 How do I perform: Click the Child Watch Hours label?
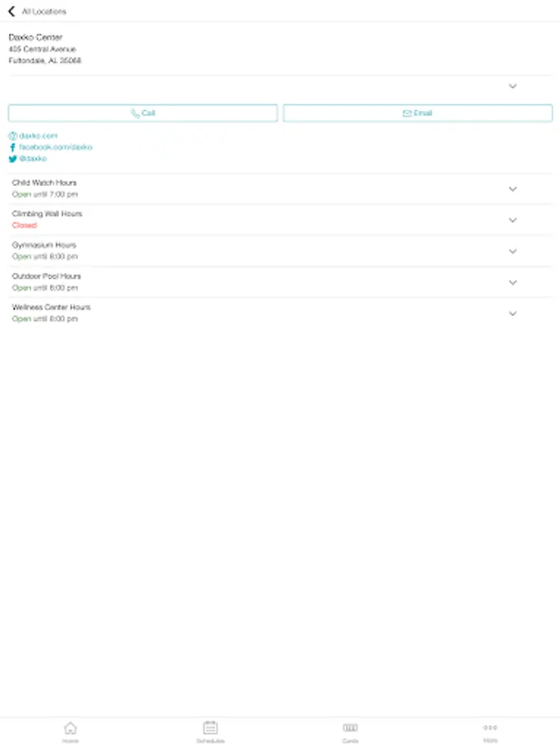click(x=44, y=183)
